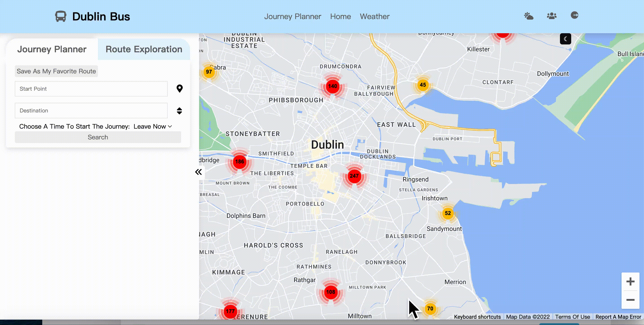Swap start point and destination
644x325 pixels.
click(179, 111)
